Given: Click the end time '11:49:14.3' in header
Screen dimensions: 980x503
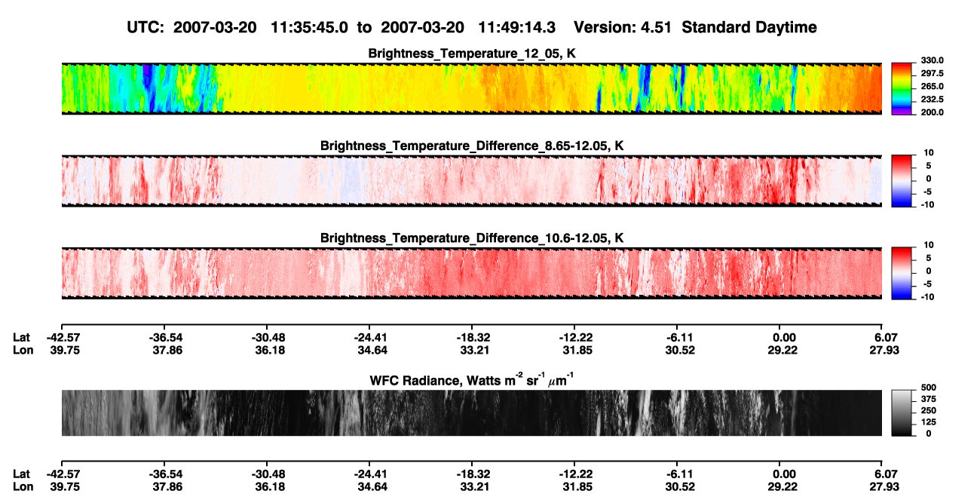Looking at the screenshot, I should 516,27.
